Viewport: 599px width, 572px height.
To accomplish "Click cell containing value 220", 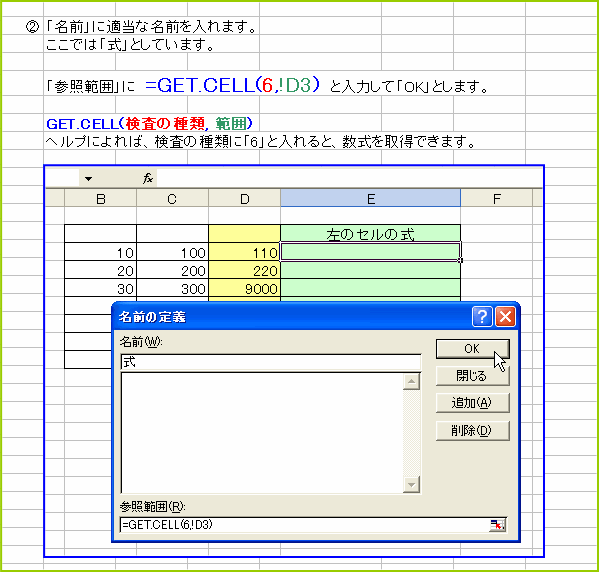I will pyautogui.click(x=244, y=270).
